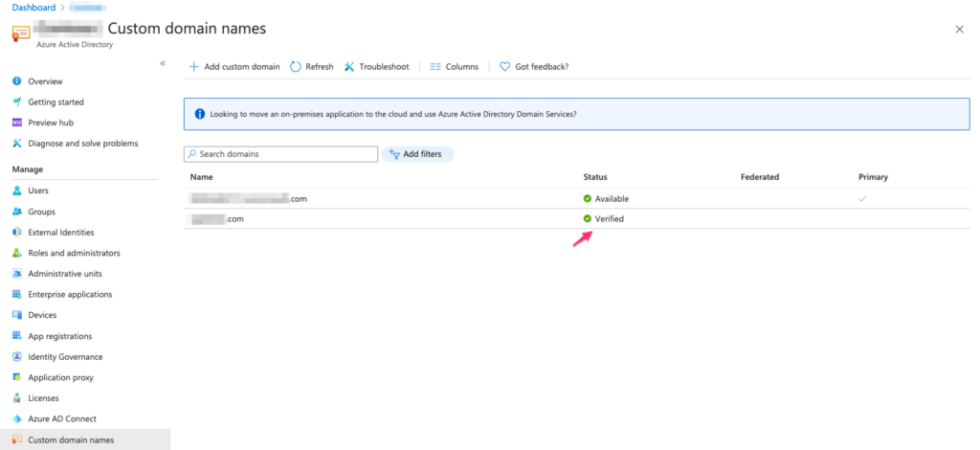Viewport: 980px width, 450px height.
Task: Click Add custom domain button
Action: [234, 66]
